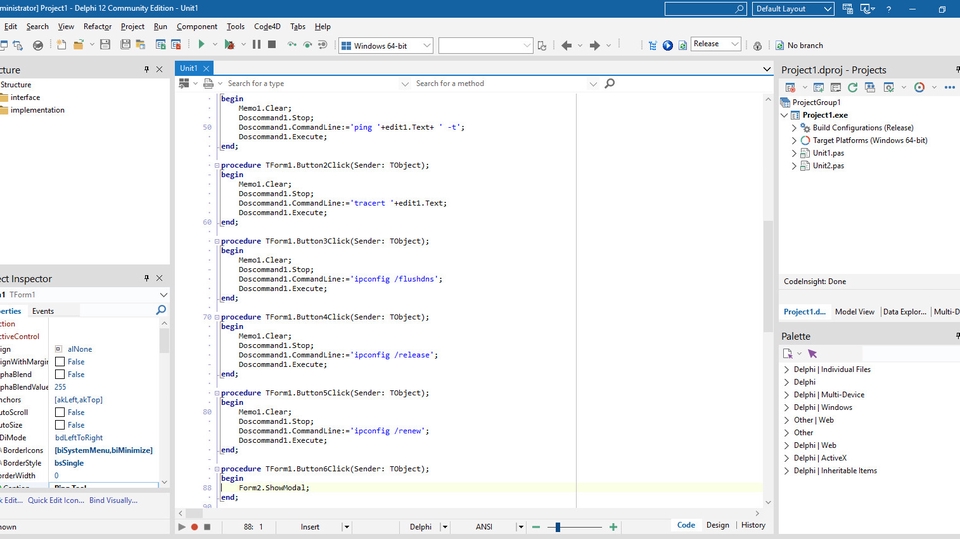960x539 pixels.
Task: Select the purple arrow pointer in Palette
Action: click(x=812, y=353)
